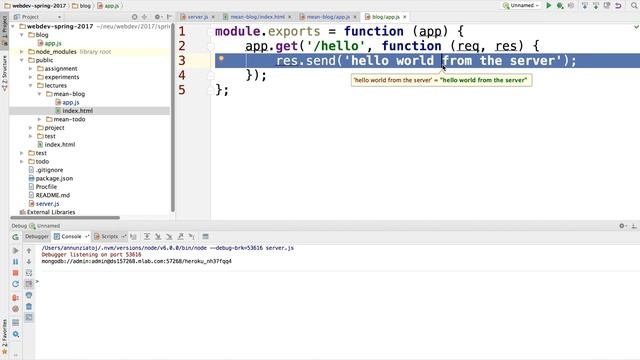Collapse the mean-blog folder
The image size is (640, 360).
point(40,94)
